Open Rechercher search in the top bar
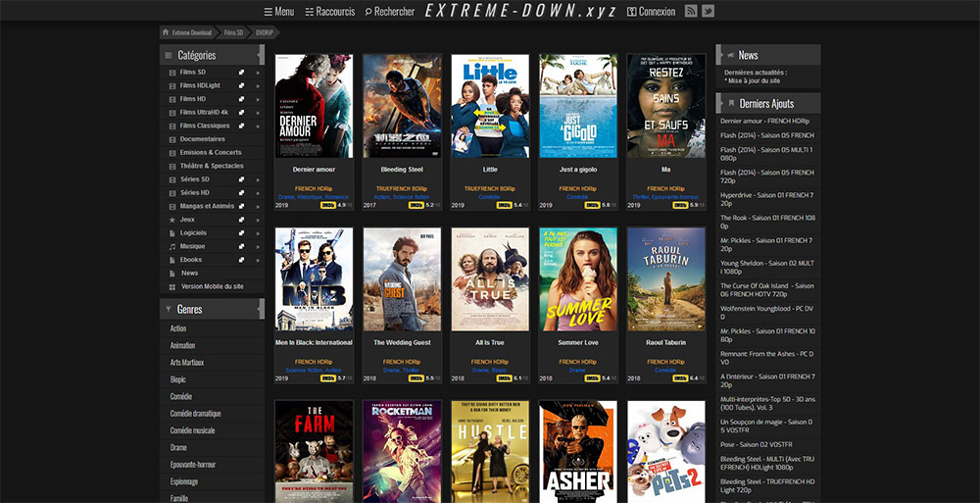 (x=389, y=11)
